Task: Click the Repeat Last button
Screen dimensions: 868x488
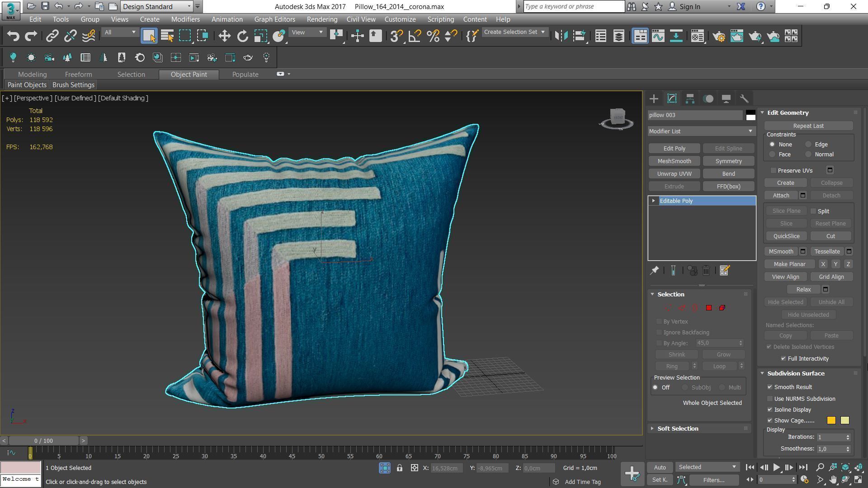Action: [x=808, y=126]
